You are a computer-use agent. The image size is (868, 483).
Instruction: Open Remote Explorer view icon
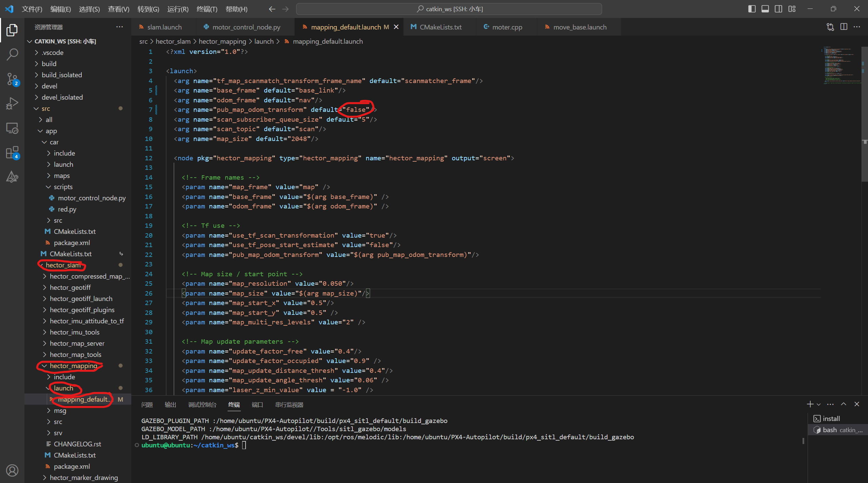pos(12,128)
